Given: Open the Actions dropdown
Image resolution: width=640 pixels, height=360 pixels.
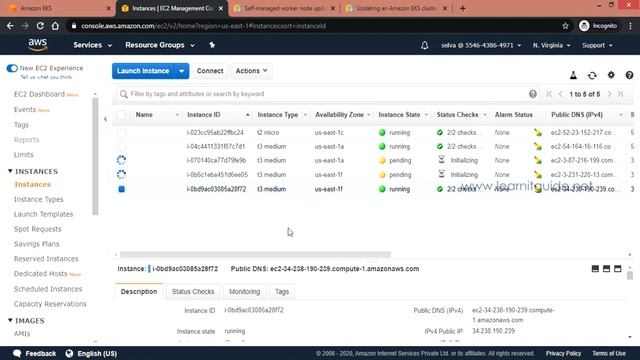Looking at the screenshot, I should click(x=251, y=71).
